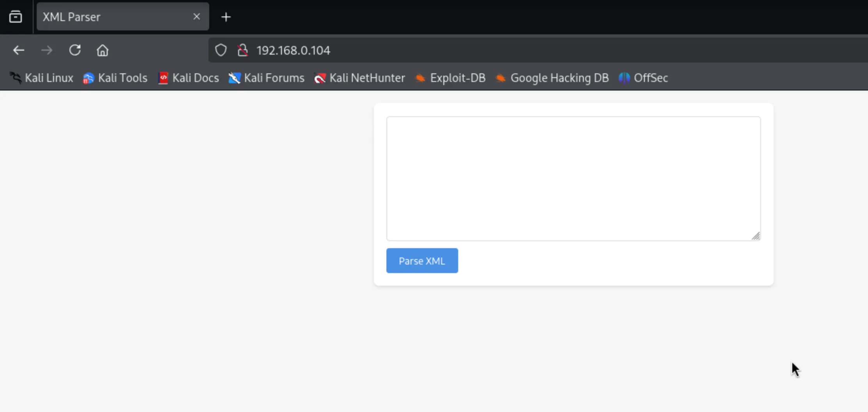This screenshot has width=868, height=412.
Task: Open a new tab with plus button
Action: click(x=226, y=17)
